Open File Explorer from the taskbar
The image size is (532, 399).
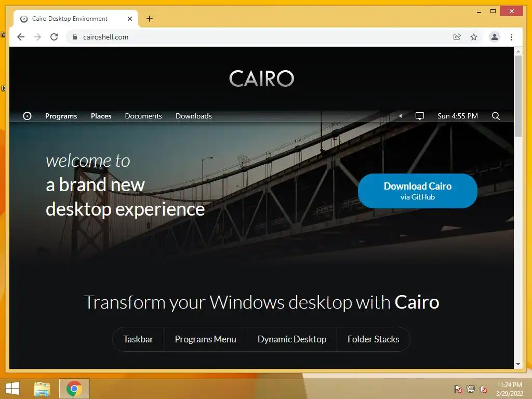(42, 389)
